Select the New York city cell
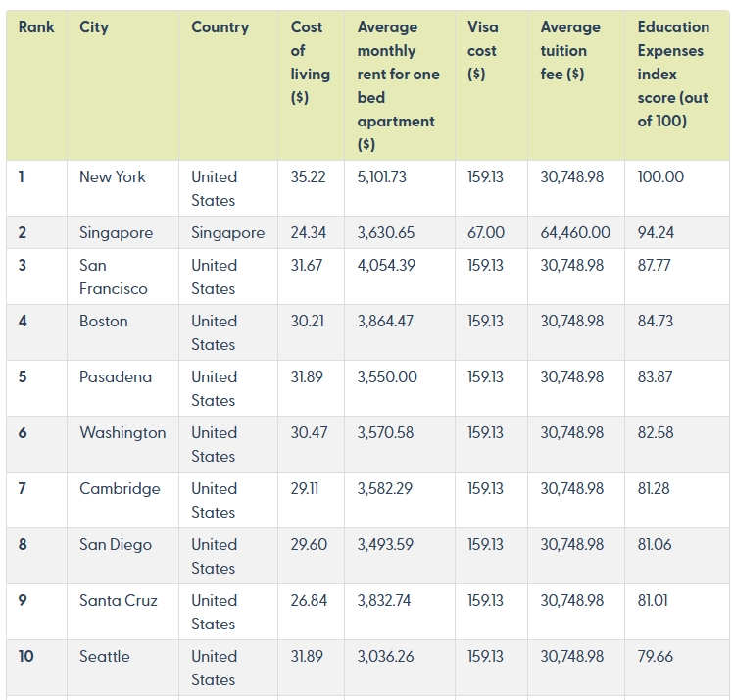This screenshot has height=700, width=732. [113, 177]
